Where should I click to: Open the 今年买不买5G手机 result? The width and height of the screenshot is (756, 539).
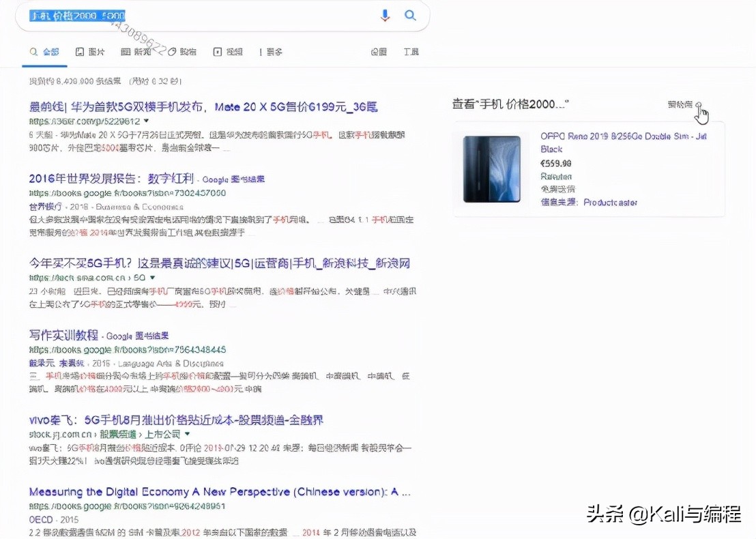[220, 263]
